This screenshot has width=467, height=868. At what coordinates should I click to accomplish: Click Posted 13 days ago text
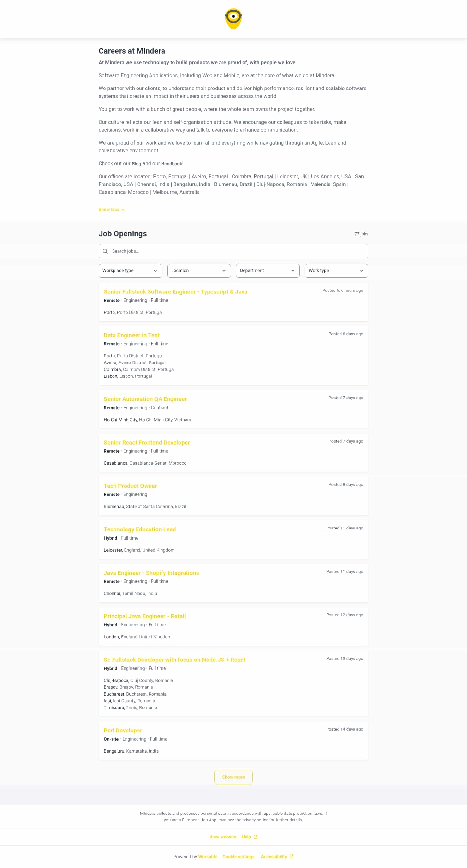[345, 659]
